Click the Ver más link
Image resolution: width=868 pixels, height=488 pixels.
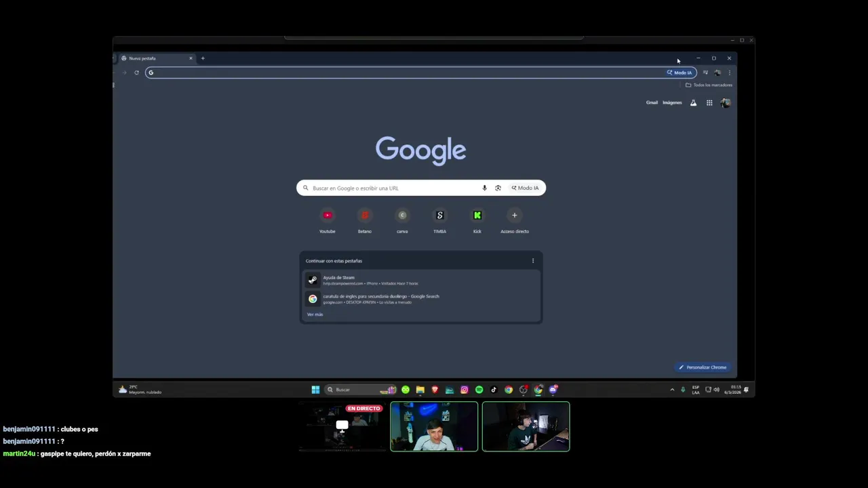click(x=315, y=314)
